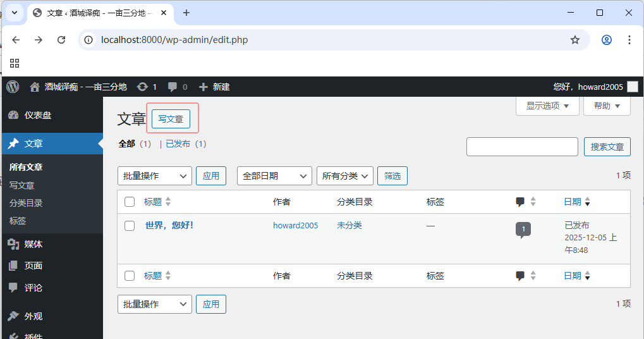Open 未分类 category link

point(349,225)
